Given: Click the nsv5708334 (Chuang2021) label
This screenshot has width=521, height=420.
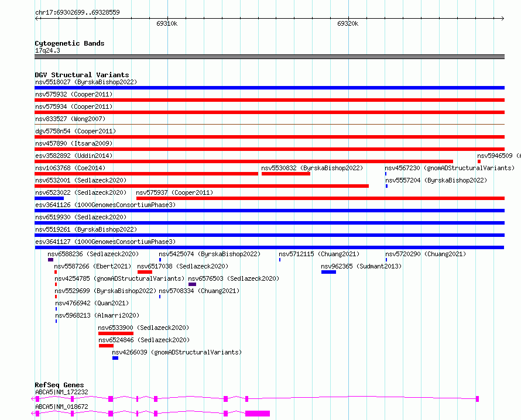Looking at the screenshot, I should click(x=199, y=291).
